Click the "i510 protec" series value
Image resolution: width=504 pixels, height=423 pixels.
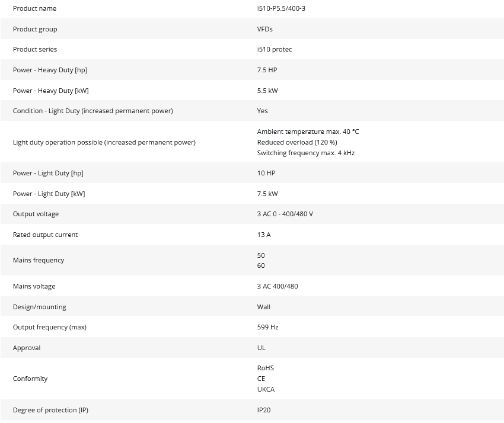[275, 50]
